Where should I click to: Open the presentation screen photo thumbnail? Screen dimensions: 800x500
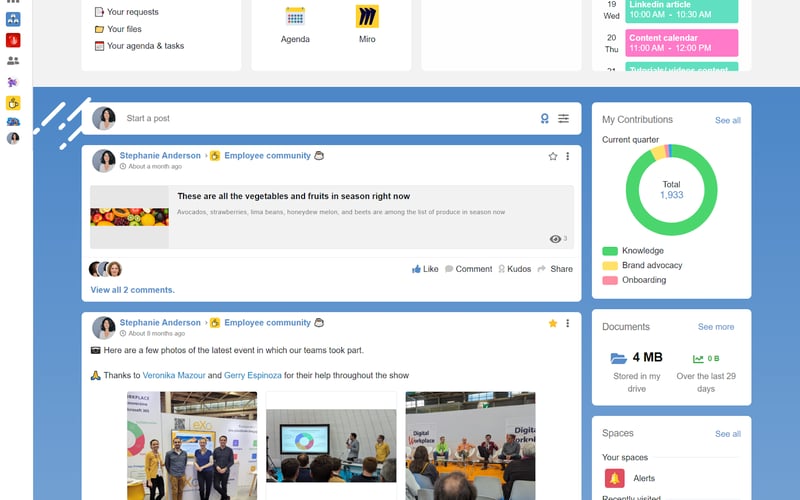pos(331,445)
